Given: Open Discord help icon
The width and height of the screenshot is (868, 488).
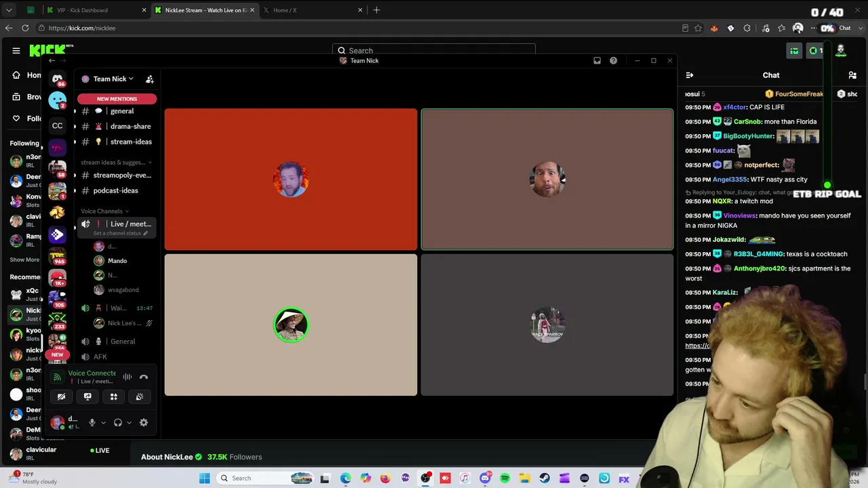Looking at the screenshot, I should 613,60.
